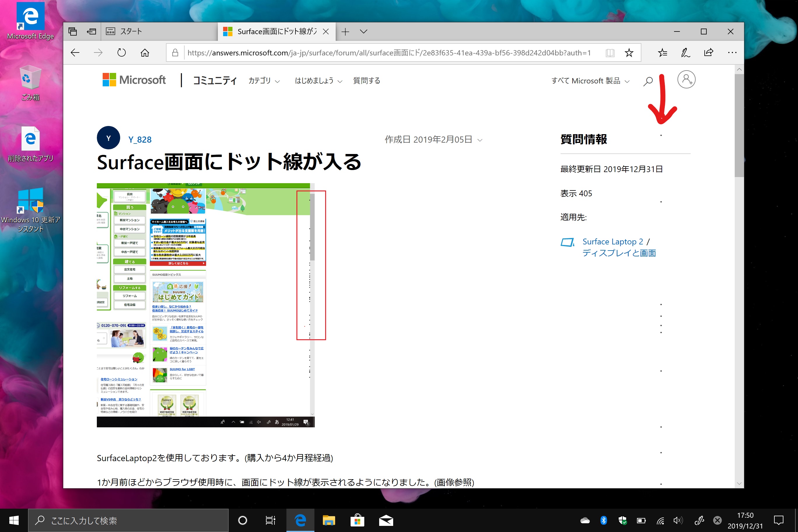Viewport: 798px width, 532px height.
Task: Click the Collections icon in toolbar
Action: (663, 53)
